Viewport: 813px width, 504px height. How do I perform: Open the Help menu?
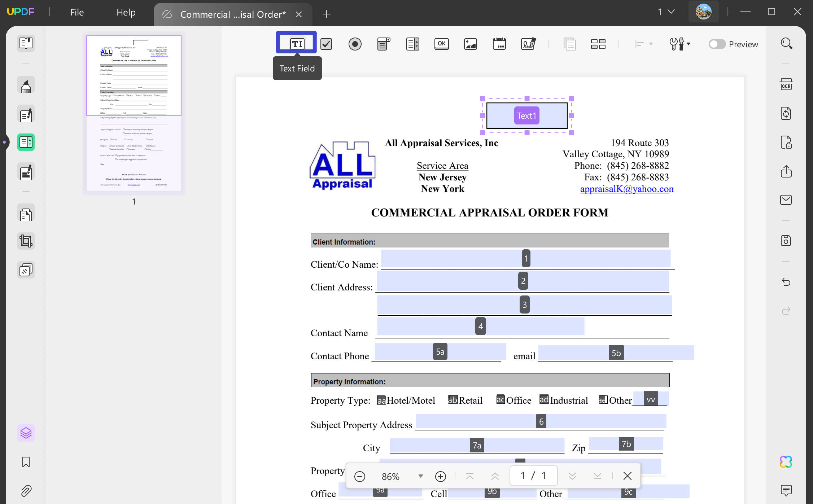(126, 13)
